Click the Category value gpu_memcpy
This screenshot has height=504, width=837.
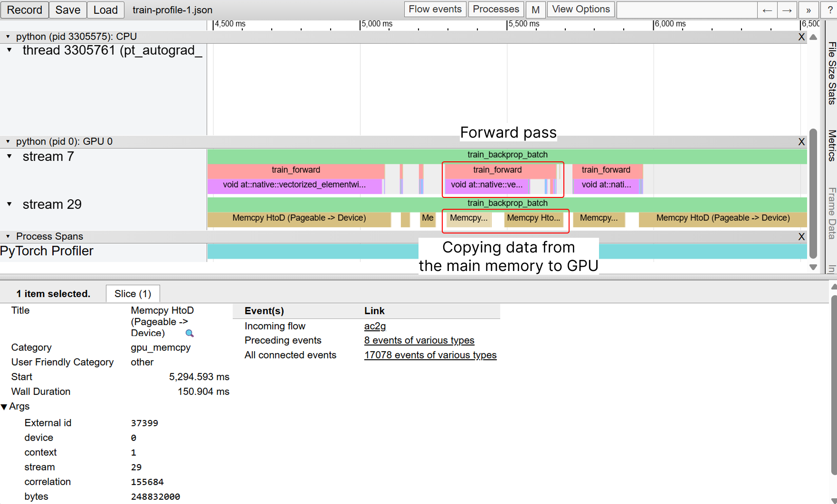[161, 347]
